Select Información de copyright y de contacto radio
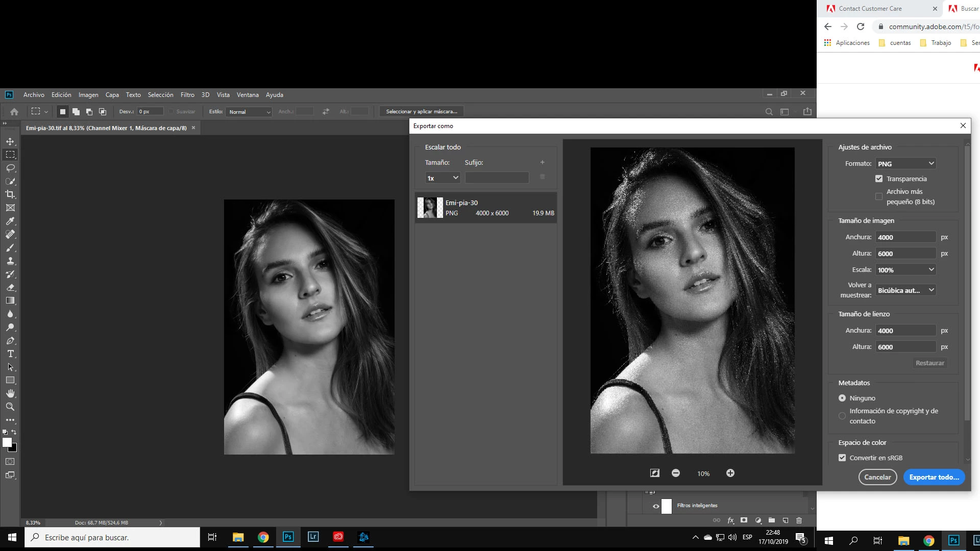 click(842, 416)
